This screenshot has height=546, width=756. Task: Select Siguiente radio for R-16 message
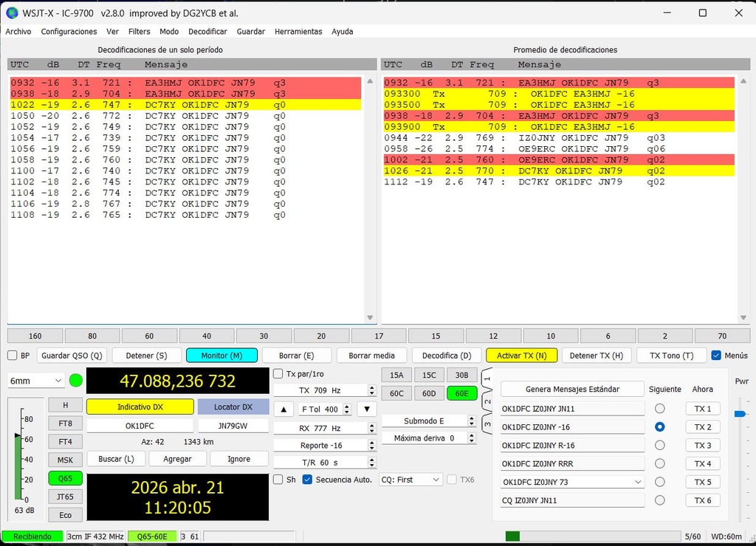[x=659, y=445]
